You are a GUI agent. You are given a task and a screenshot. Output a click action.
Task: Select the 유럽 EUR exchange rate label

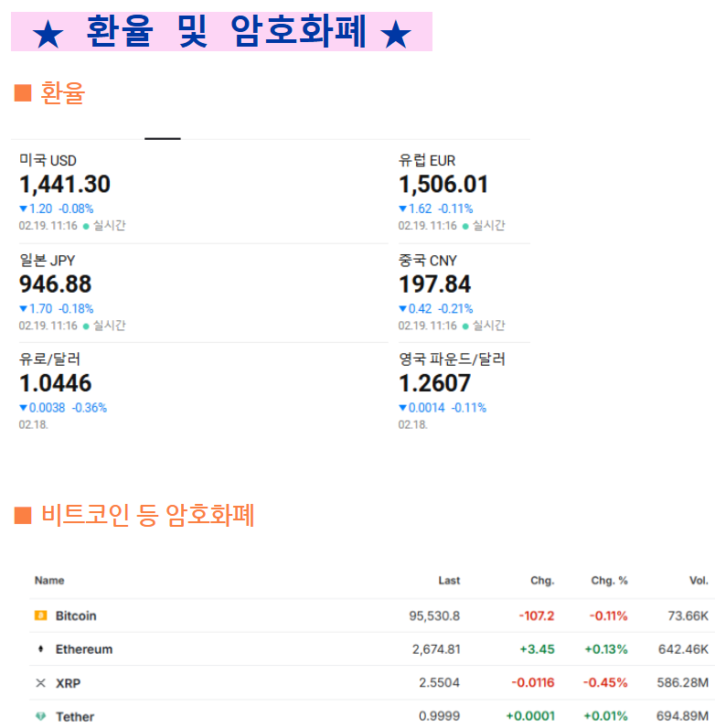pyautogui.click(x=427, y=160)
